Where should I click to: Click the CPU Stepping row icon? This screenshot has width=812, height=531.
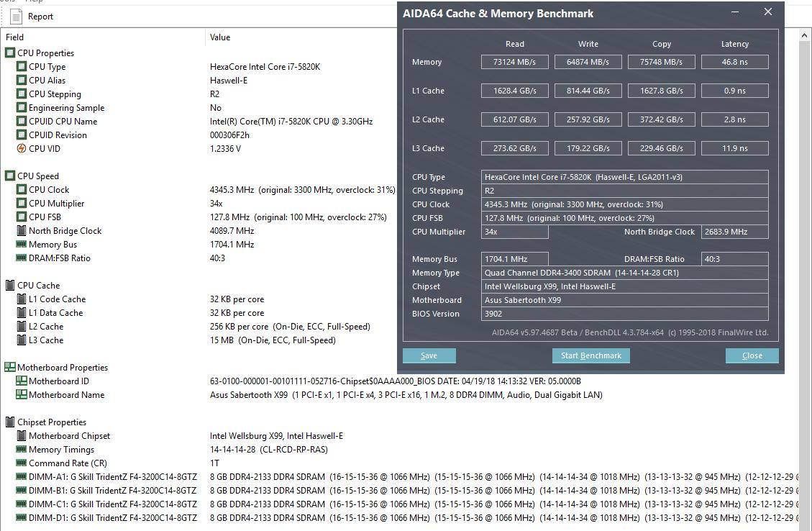pyautogui.click(x=22, y=94)
